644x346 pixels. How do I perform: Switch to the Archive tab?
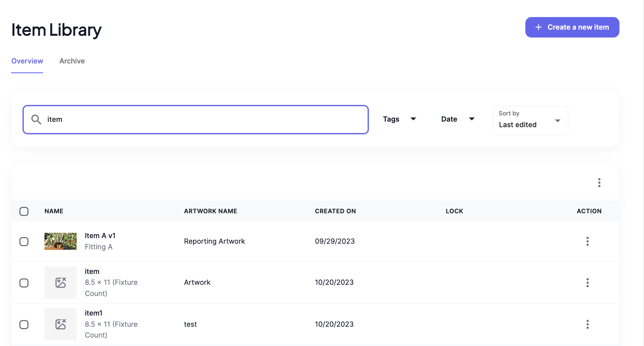(x=72, y=61)
